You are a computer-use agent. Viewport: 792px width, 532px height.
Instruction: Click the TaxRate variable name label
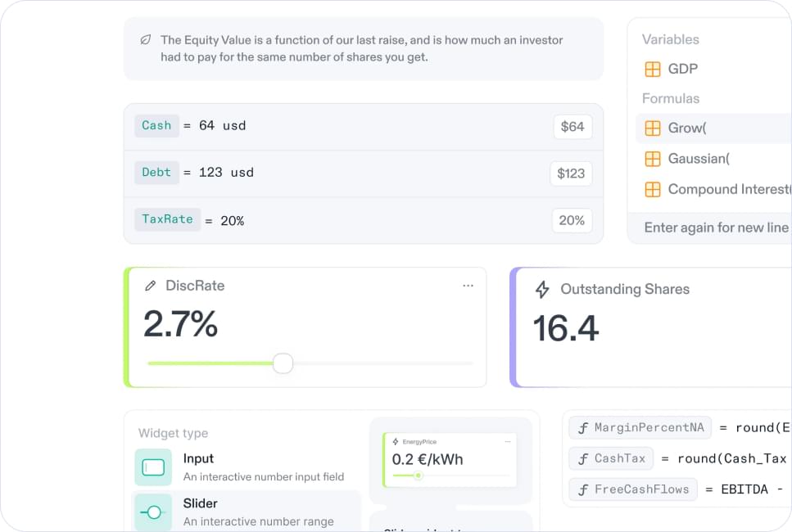tap(167, 219)
